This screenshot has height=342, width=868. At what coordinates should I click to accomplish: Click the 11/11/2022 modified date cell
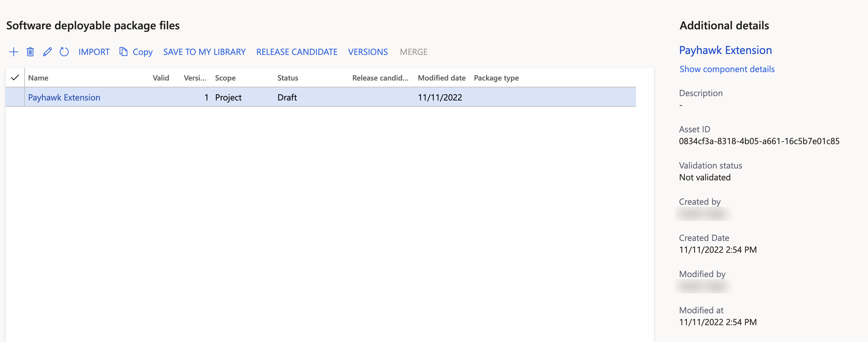click(440, 97)
